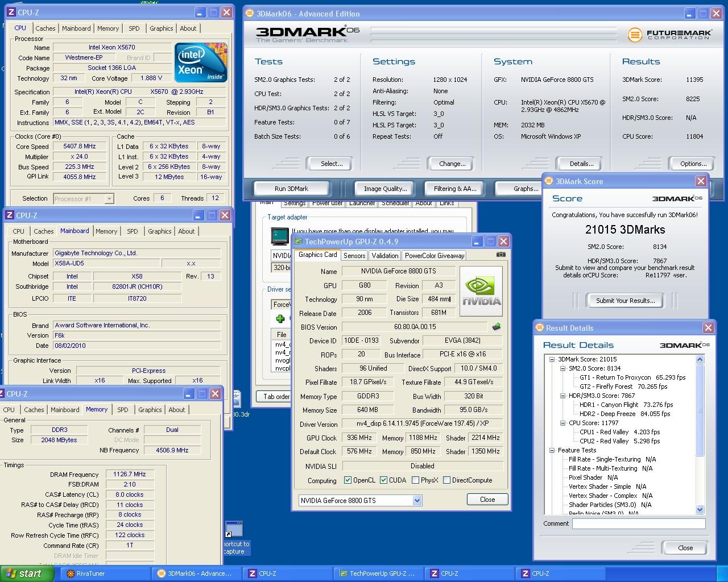Open the Validation tab in GPU-Z
Screen dimensions: 728x582
point(385,256)
